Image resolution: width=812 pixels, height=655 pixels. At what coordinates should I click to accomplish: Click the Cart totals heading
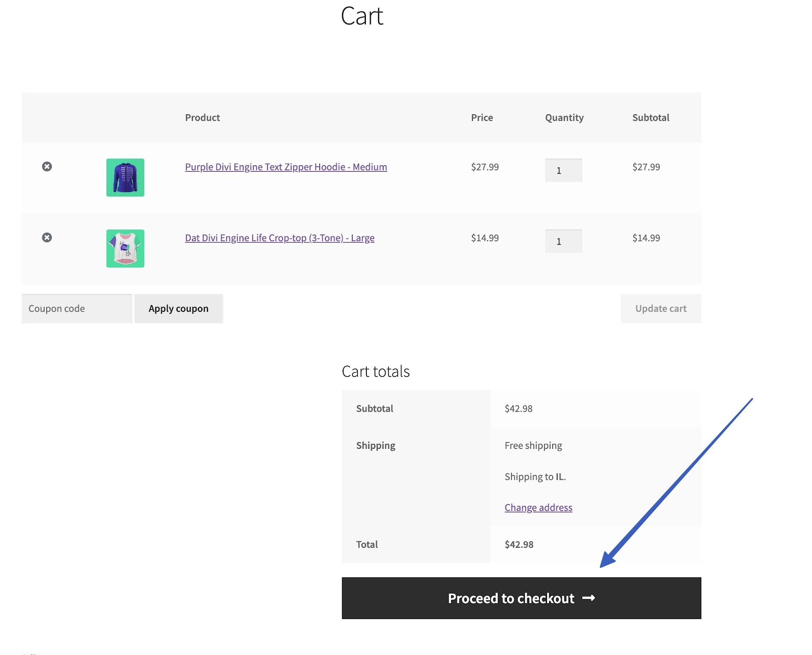[377, 371]
